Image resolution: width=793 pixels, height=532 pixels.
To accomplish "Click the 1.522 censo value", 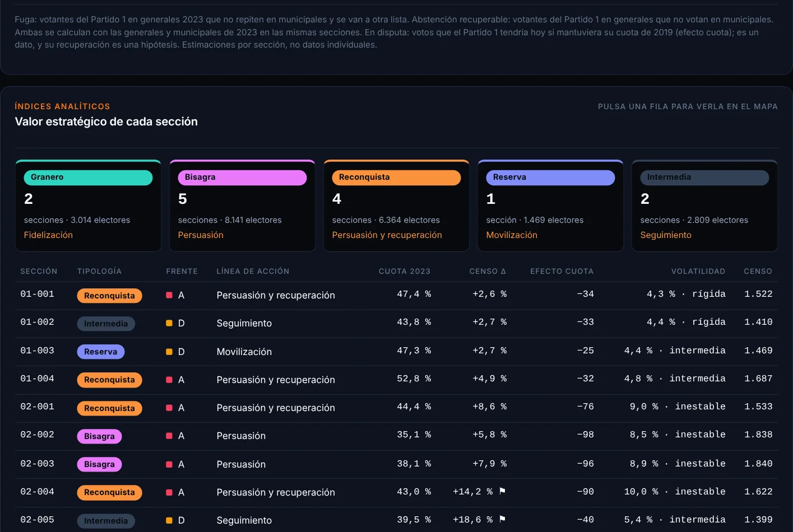I will pos(758,294).
